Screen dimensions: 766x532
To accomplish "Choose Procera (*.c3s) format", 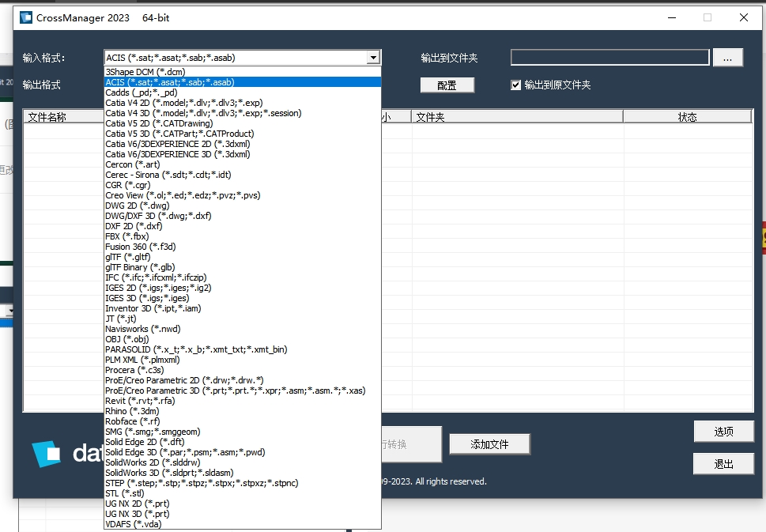I will [x=243, y=369].
